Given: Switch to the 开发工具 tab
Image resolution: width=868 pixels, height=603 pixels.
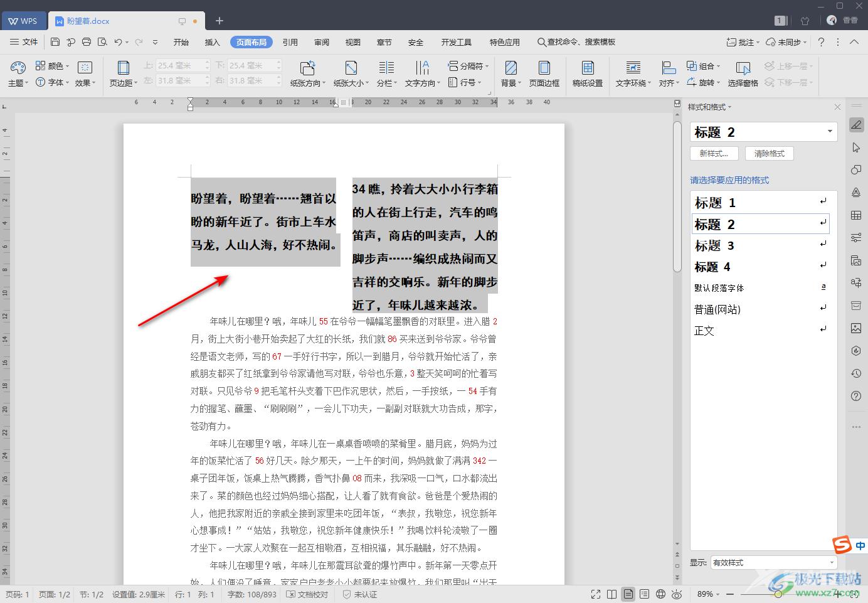Looking at the screenshot, I should (457, 42).
